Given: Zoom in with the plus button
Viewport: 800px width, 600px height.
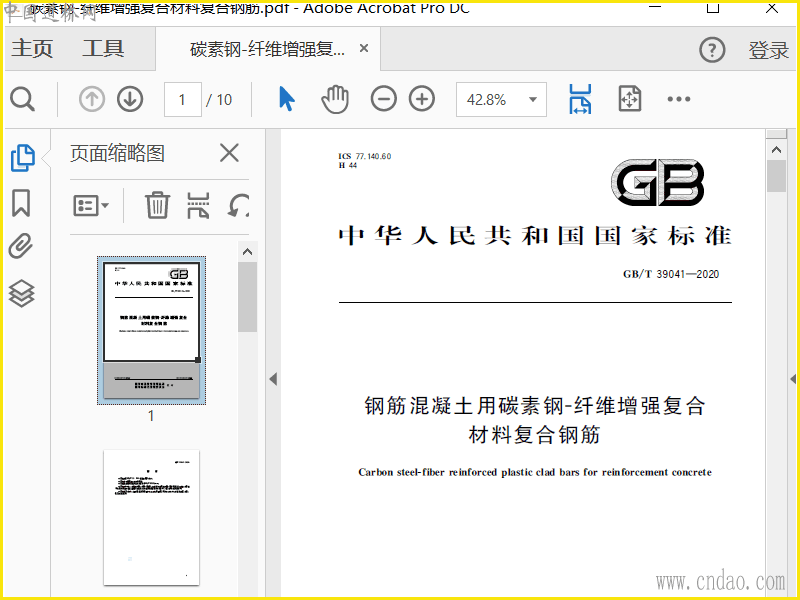Looking at the screenshot, I should (422, 99).
